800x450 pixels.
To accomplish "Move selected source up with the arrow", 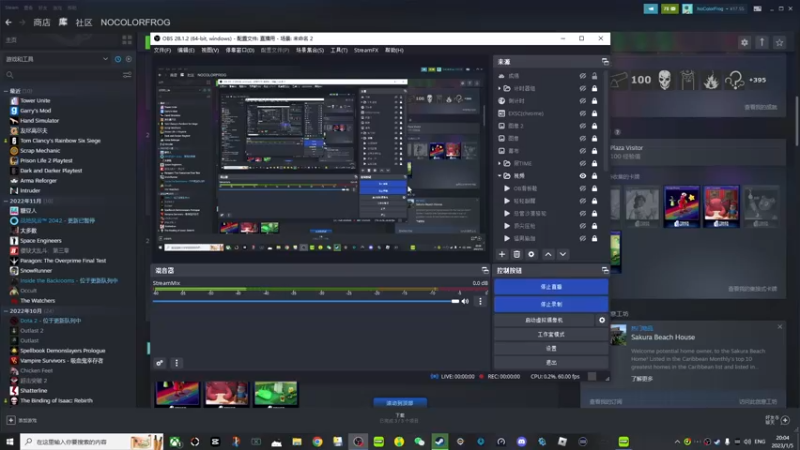I will coord(548,254).
